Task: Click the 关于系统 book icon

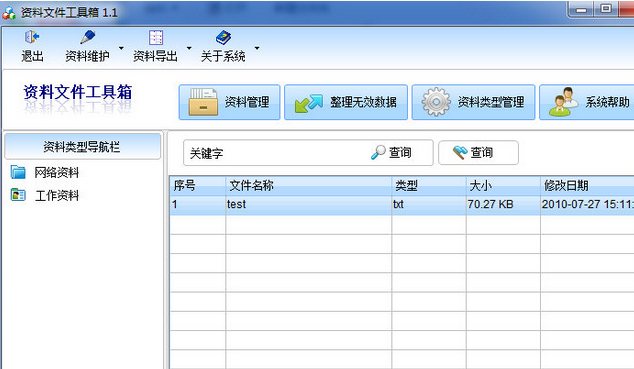Action: coord(223,38)
